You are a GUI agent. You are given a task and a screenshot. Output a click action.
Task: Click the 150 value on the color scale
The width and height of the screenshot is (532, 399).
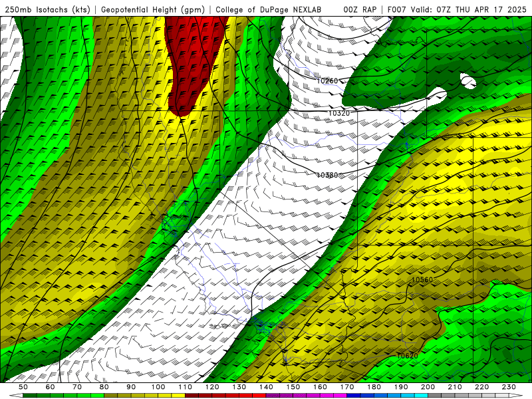click(293, 387)
